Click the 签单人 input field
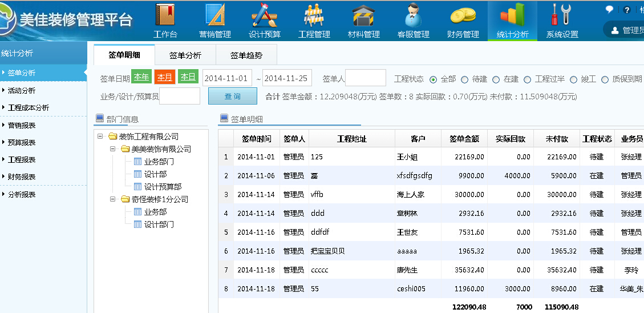The width and height of the screenshot is (644, 313). point(366,78)
